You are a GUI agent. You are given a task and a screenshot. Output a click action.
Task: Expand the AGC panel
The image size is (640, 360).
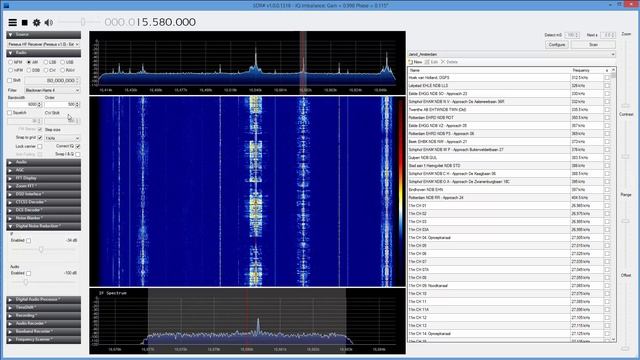tap(43, 170)
